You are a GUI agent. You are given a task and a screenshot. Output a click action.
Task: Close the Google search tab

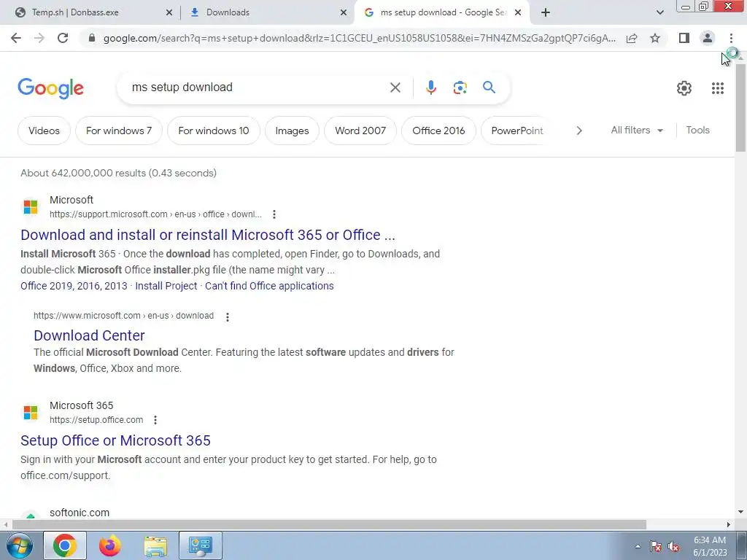pyautogui.click(x=518, y=13)
